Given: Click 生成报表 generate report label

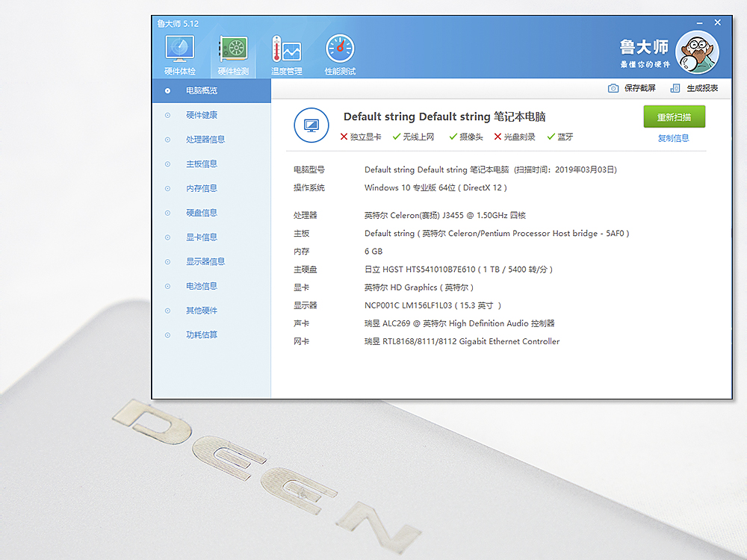Looking at the screenshot, I should [702, 88].
